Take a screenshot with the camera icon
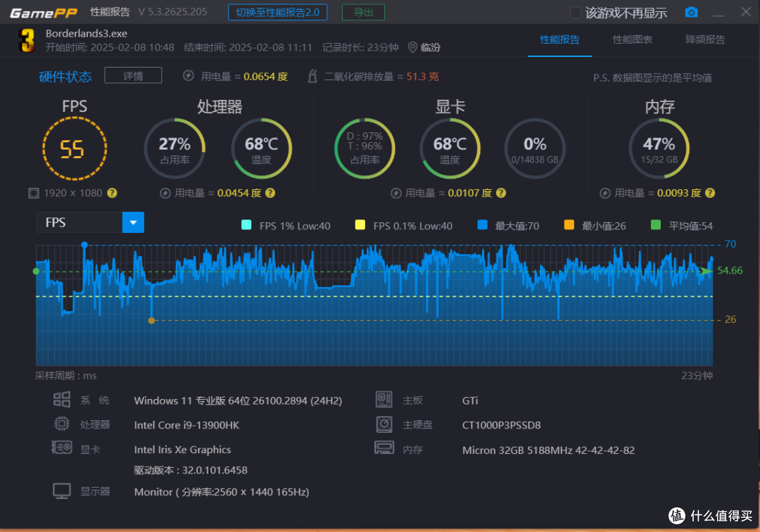This screenshot has width=760, height=532. tap(691, 13)
